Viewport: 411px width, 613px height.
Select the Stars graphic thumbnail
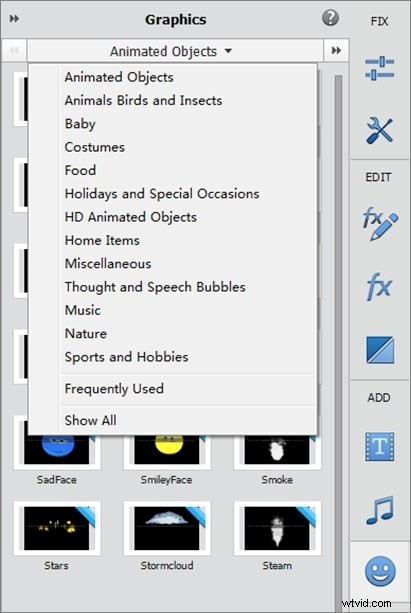click(x=57, y=529)
